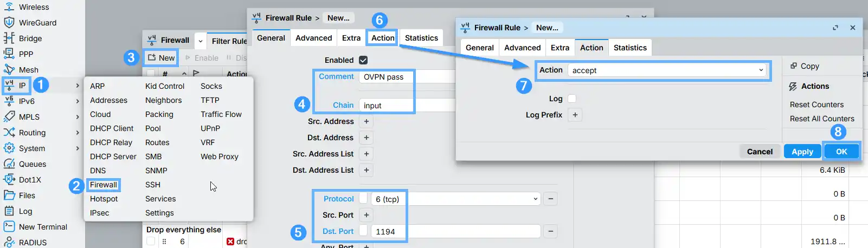Click the Firewall window title icon

coord(152,40)
